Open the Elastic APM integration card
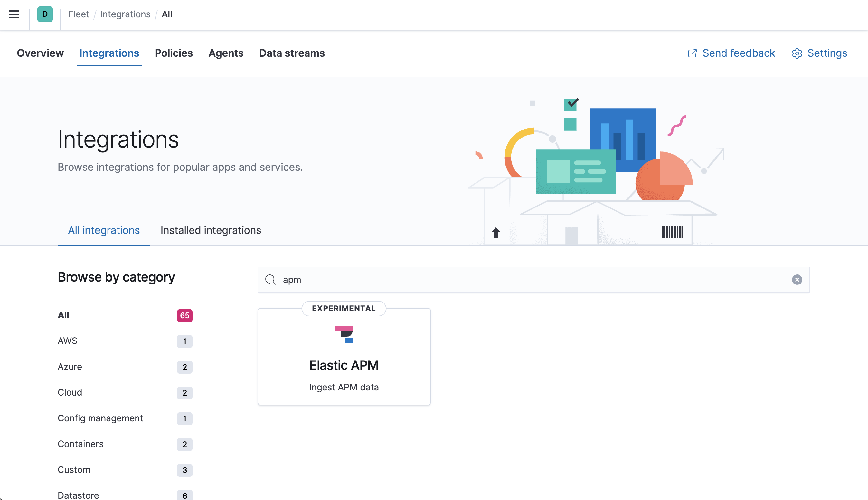 coord(344,365)
